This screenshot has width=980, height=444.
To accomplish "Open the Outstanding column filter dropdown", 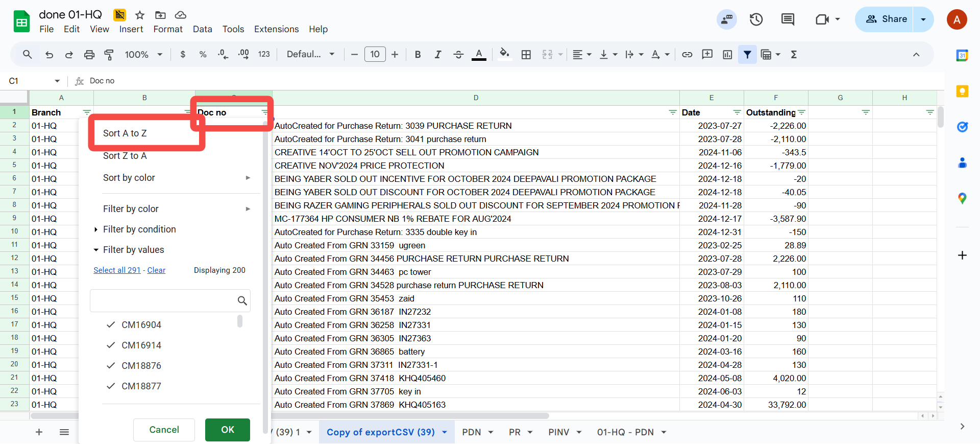I will (x=801, y=112).
